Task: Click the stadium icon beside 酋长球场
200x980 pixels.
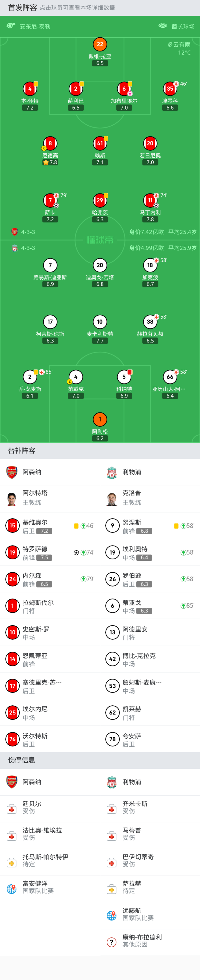Action: 162,26
